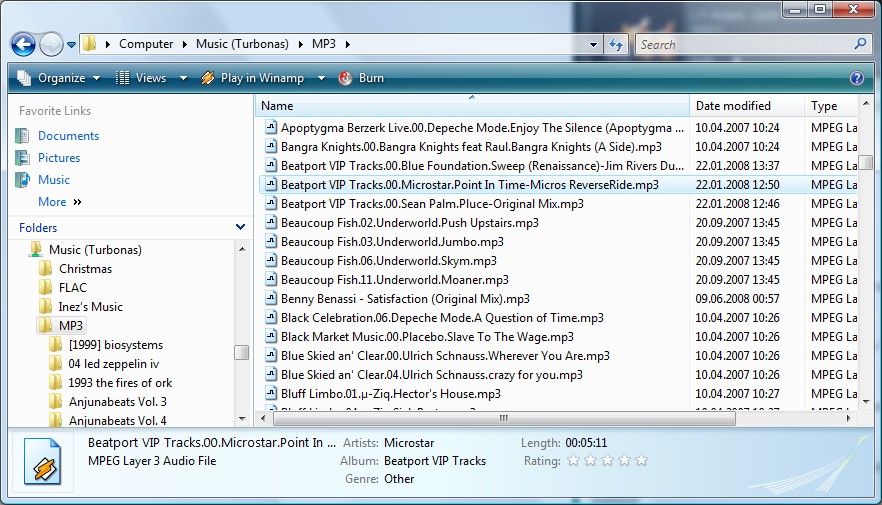Click the Refresh button beside address bar
The height and width of the screenshot is (505, 882).
pos(616,44)
